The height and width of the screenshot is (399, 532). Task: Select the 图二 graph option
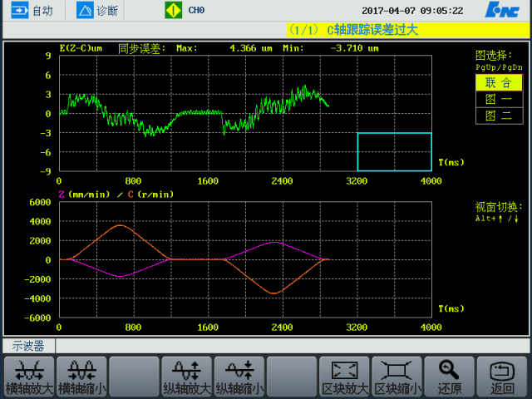pyautogui.click(x=499, y=116)
